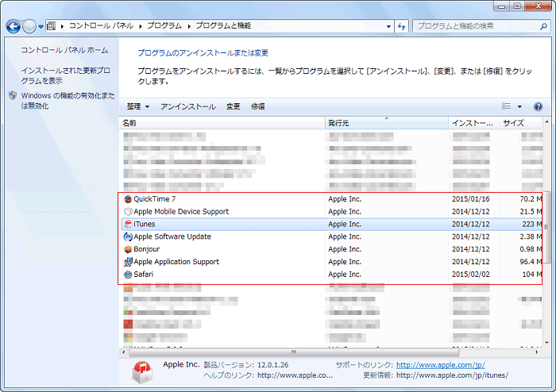Click 変更 in the toolbar
Image resolution: width=556 pixels, height=392 pixels.
coord(233,106)
